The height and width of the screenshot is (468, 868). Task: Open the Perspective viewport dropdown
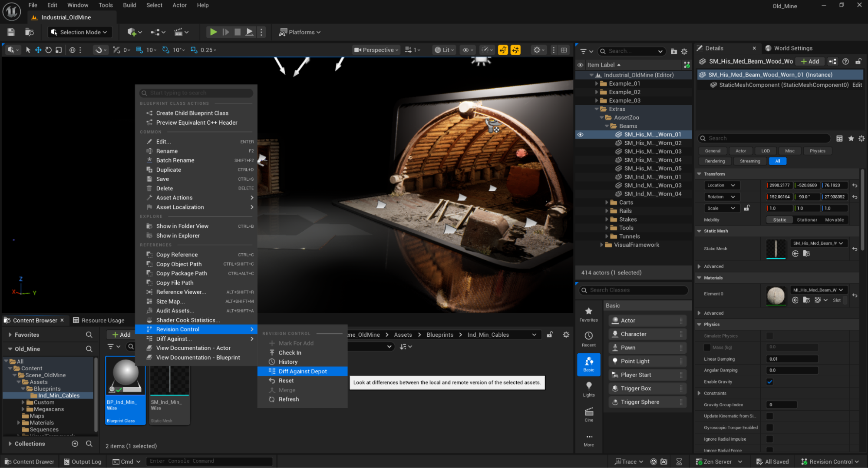[376, 50]
